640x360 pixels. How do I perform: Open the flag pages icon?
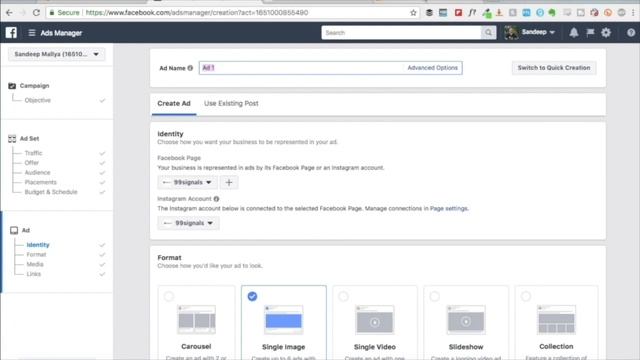pos(590,33)
